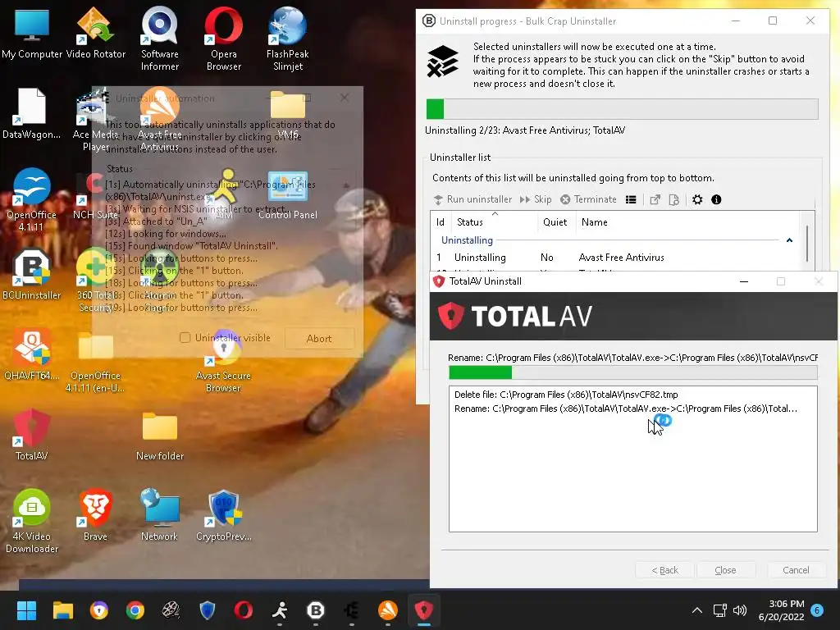Open File Explorer from the taskbar
The width and height of the screenshot is (840, 630).
pyautogui.click(x=62, y=610)
